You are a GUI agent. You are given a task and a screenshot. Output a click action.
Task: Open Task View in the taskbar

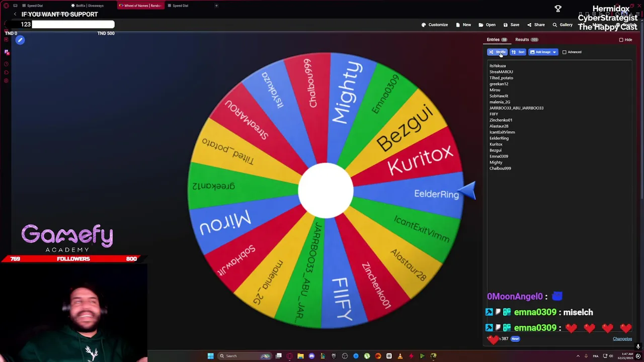[x=278, y=356]
